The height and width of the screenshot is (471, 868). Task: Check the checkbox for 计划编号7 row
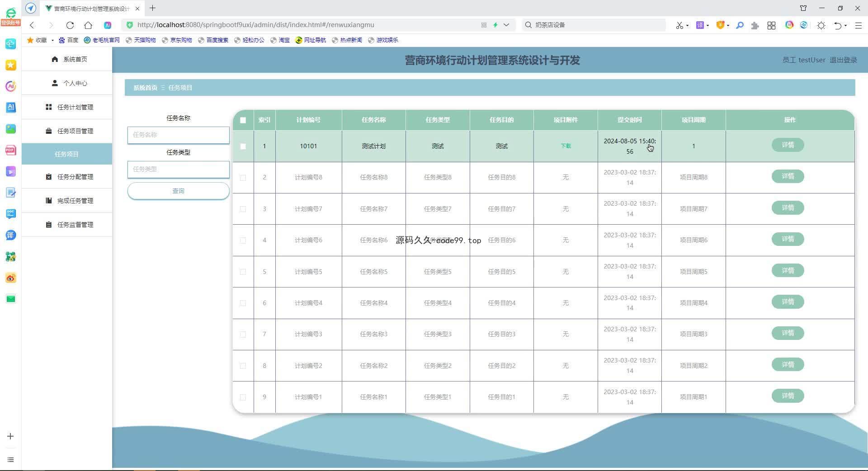(243, 209)
